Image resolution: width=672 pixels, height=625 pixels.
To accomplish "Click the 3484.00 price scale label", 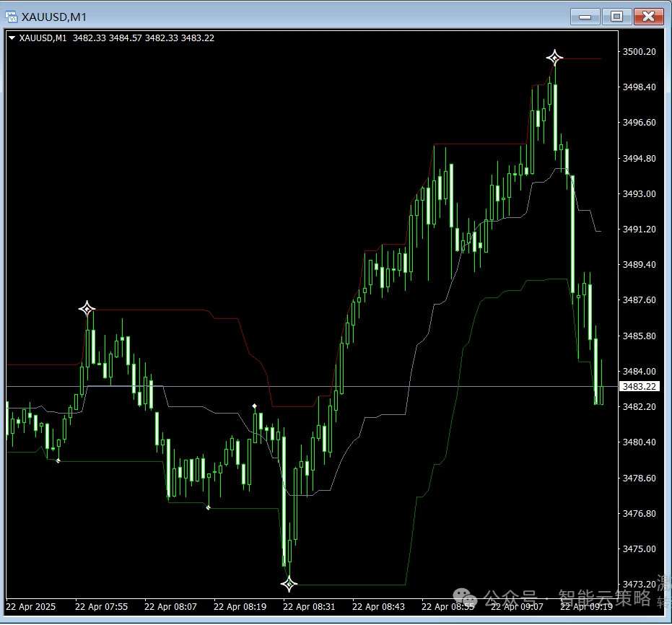I will tap(639, 371).
